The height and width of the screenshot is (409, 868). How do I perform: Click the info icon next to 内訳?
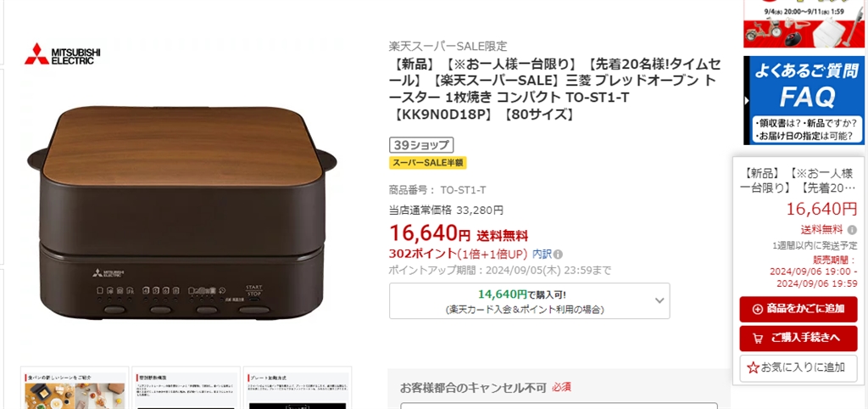(558, 255)
